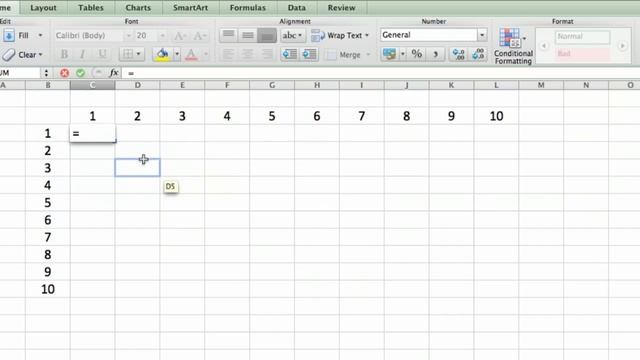This screenshot has width=640, height=360.
Task: Open Fill dropdown arrow
Action: 40,36
